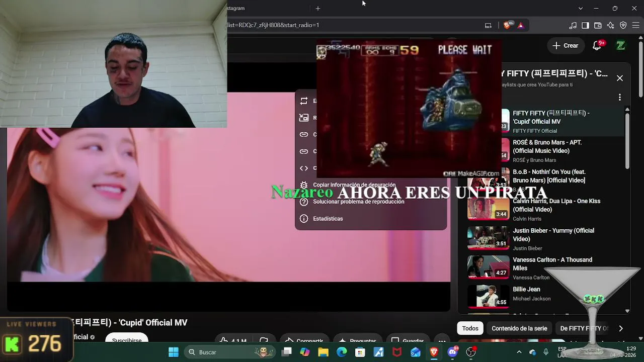Click the Billie Jean title text

click(x=526, y=290)
